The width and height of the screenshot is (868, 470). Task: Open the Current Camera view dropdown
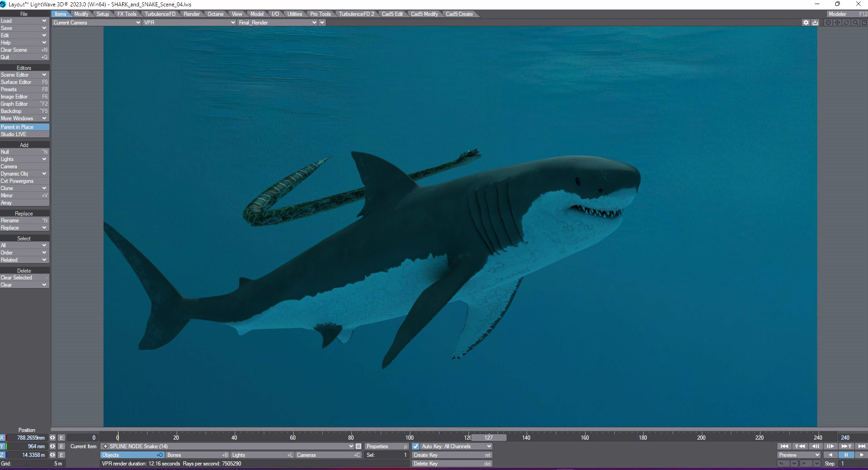96,23
